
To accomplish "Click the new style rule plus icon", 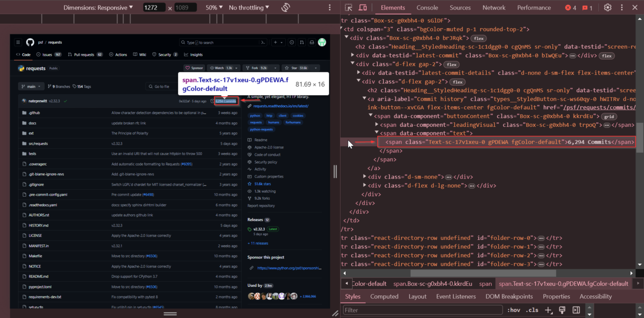I will (548, 310).
